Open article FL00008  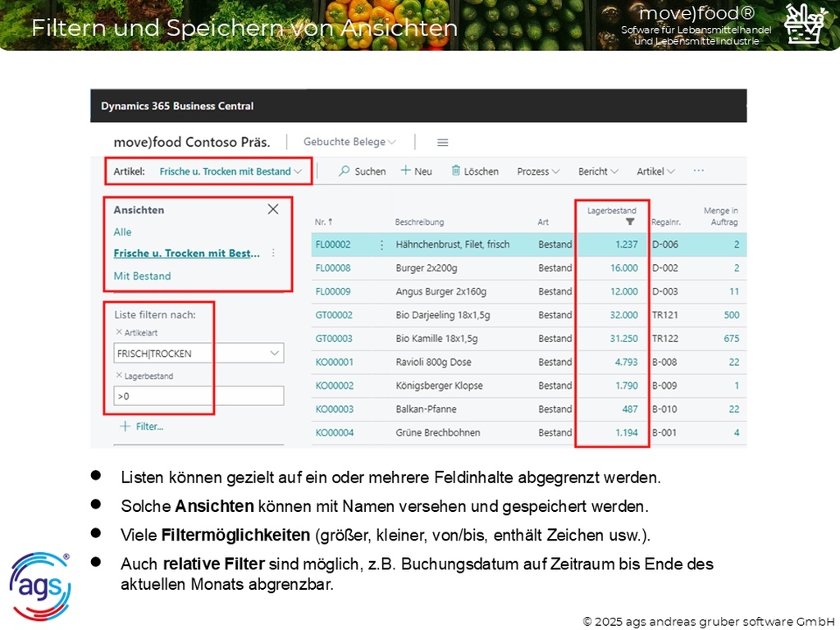(333, 268)
